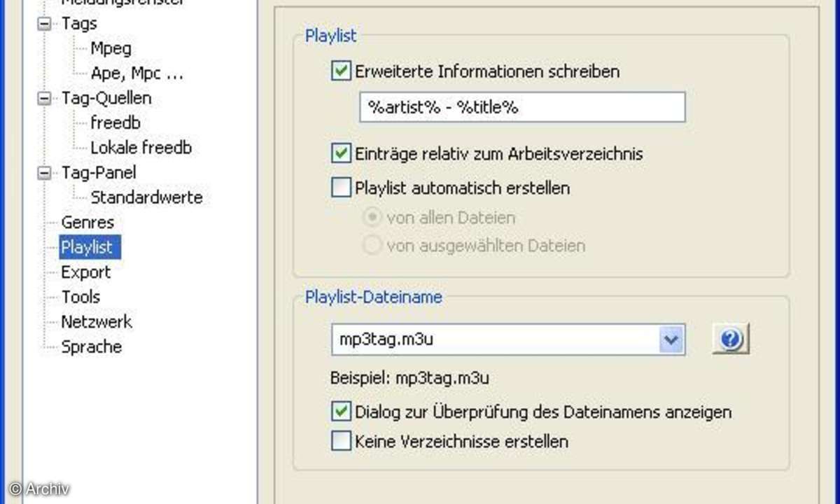The image size is (840, 504).
Task: Collapse the Tags tree node
Action: coord(45,24)
